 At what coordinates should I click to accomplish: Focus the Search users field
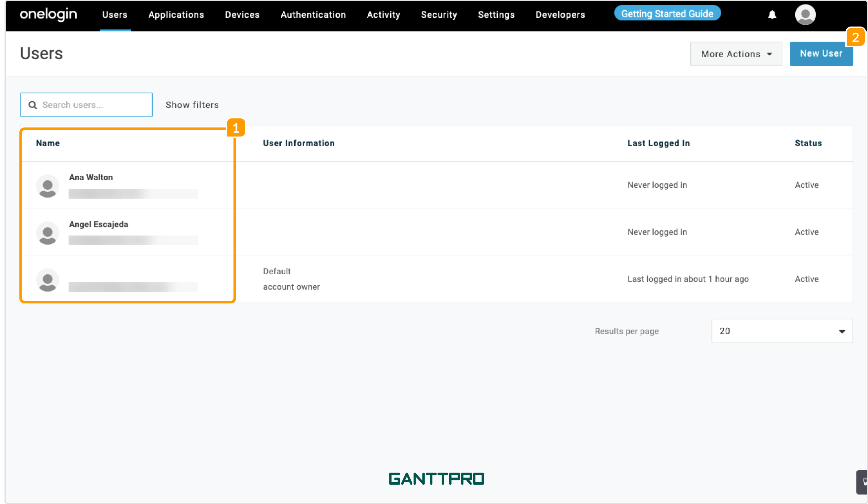click(86, 105)
